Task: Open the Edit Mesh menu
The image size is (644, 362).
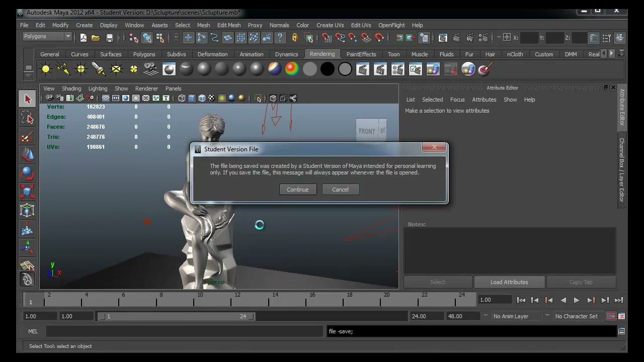Action: (229, 25)
